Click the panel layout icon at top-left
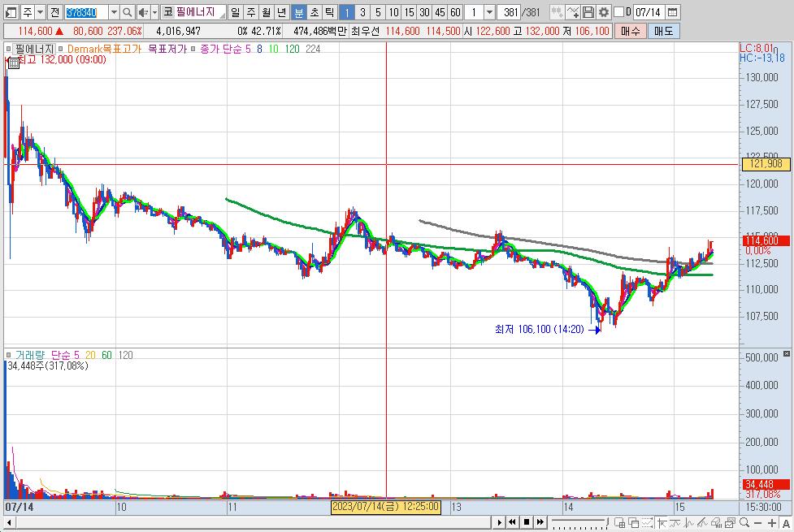 pos(10,12)
